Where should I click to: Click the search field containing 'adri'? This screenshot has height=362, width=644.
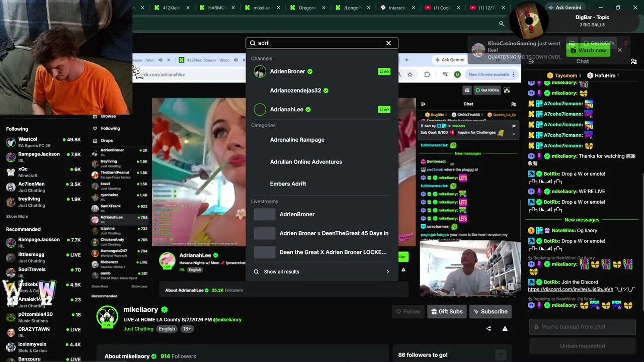(x=321, y=43)
